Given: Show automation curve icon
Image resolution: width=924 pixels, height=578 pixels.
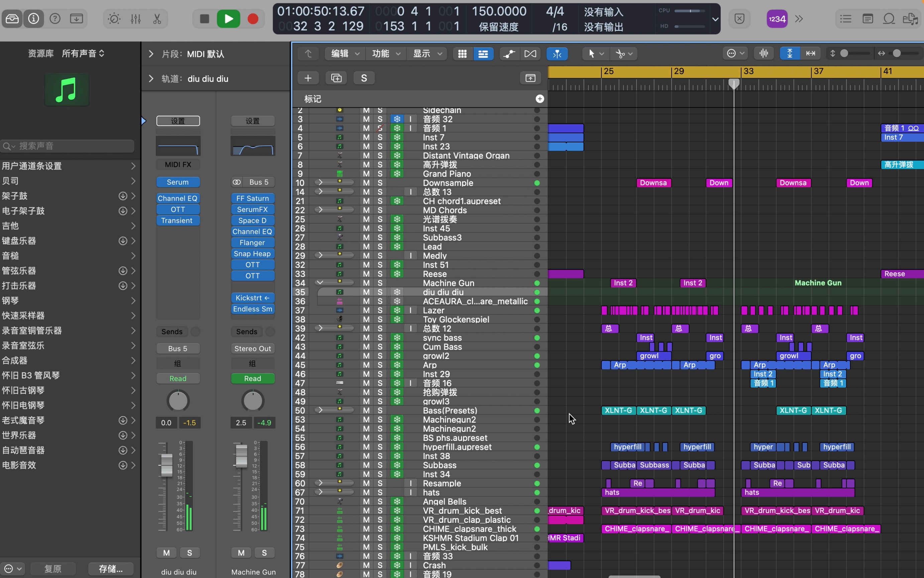Looking at the screenshot, I should pos(509,54).
